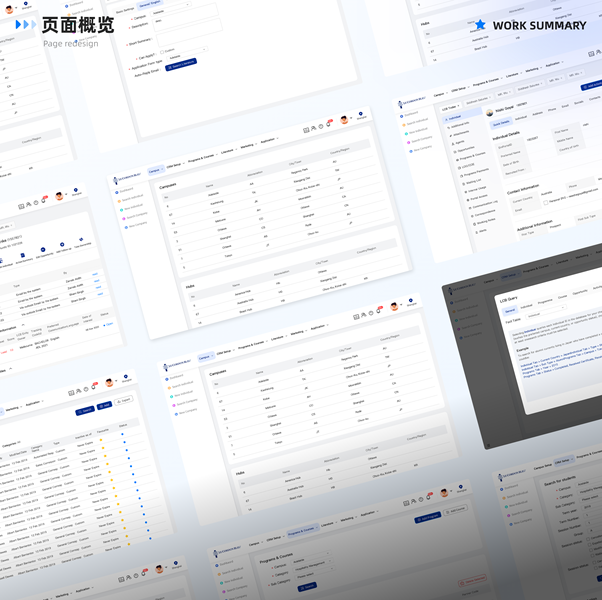602x600 pixels.
Task: Click the clock icon above the Export button
Action: coord(86,389)
